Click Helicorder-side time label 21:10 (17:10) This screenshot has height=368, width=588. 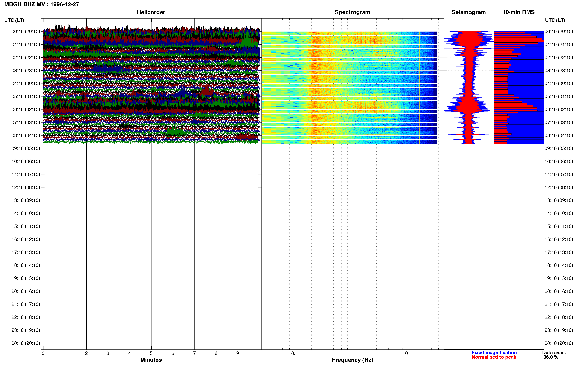pos(26,304)
